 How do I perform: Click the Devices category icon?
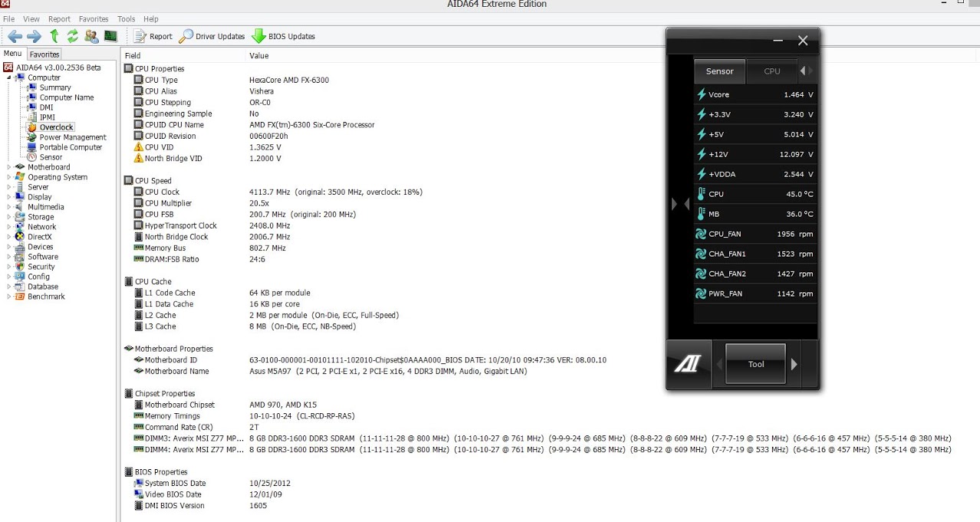click(x=20, y=247)
